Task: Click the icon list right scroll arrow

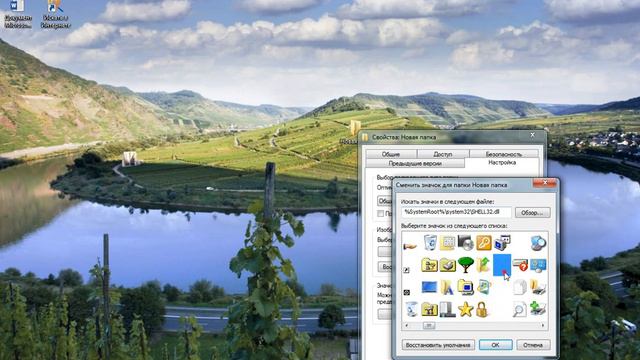Action: point(543,326)
